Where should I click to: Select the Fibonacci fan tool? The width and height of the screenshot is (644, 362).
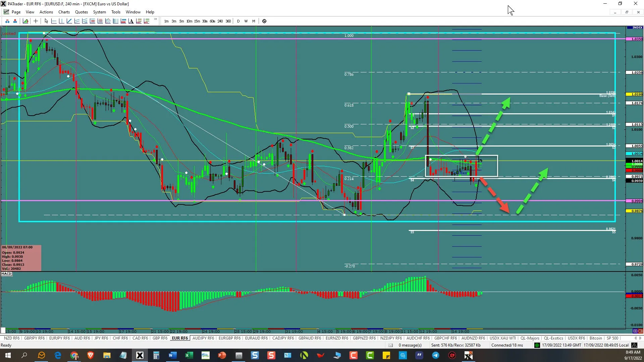pos(108,21)
